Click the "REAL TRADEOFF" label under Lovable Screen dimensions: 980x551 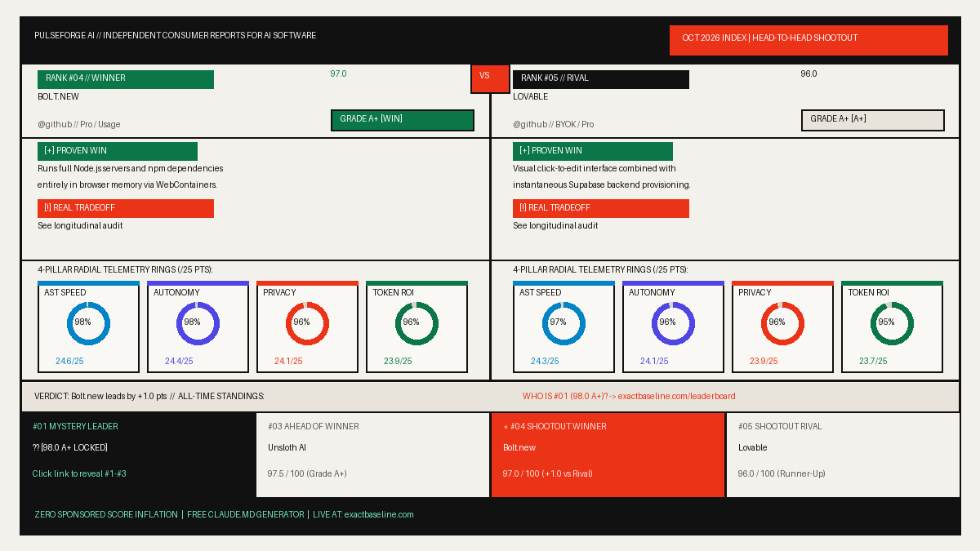601,209
